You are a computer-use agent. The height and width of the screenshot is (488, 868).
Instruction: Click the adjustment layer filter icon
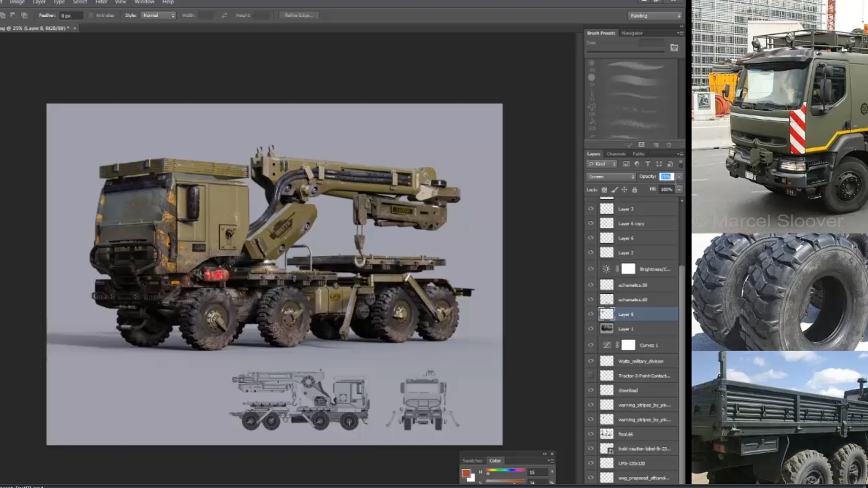637,164
